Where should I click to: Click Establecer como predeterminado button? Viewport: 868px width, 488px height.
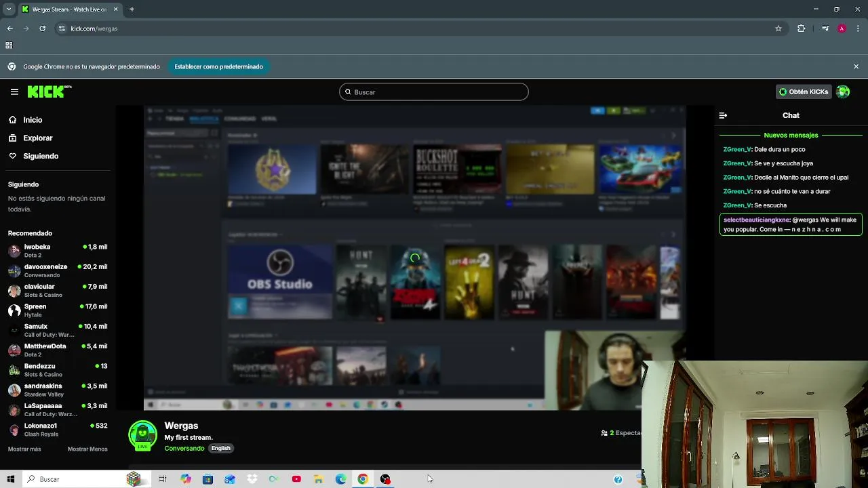[218, 66]
